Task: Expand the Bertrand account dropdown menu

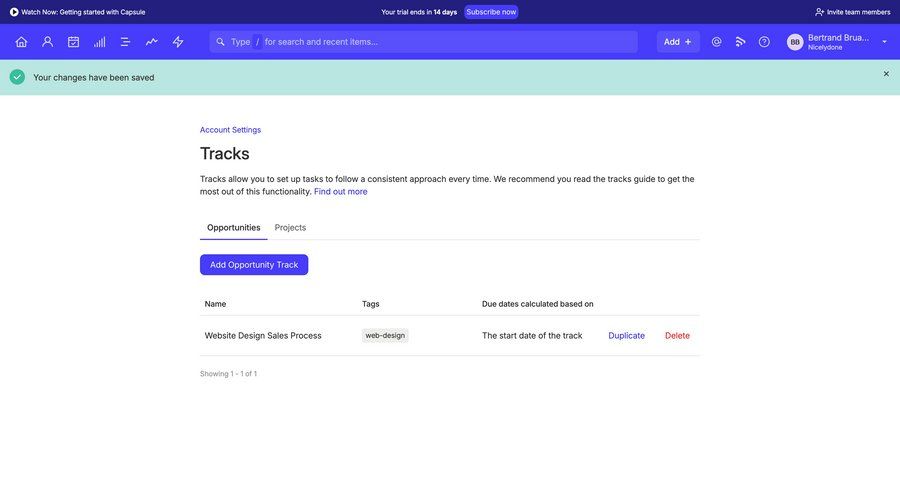Action: [884, 42]
